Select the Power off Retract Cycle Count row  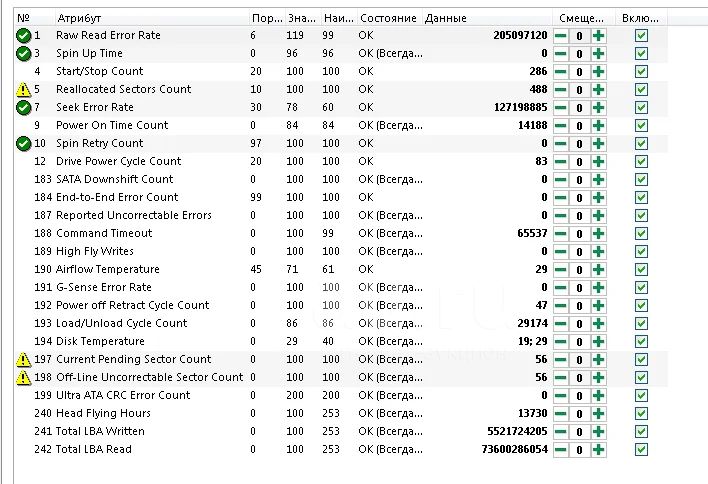tap(341, 306)
